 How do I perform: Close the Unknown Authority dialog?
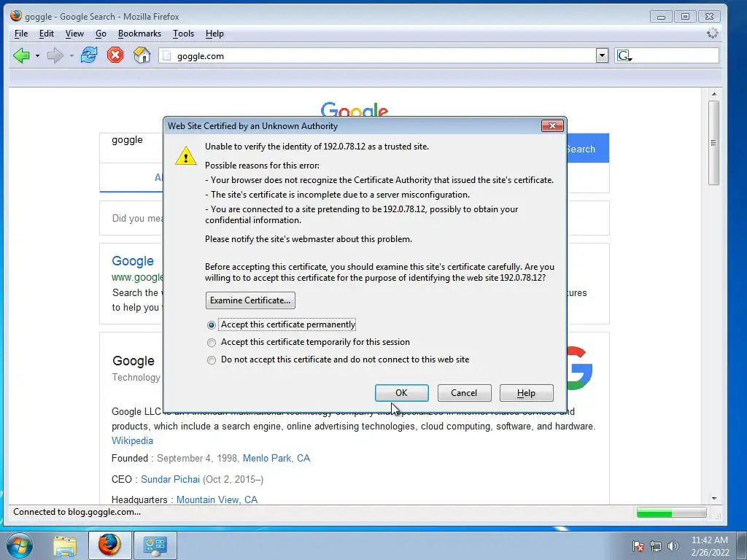point(552,125)
